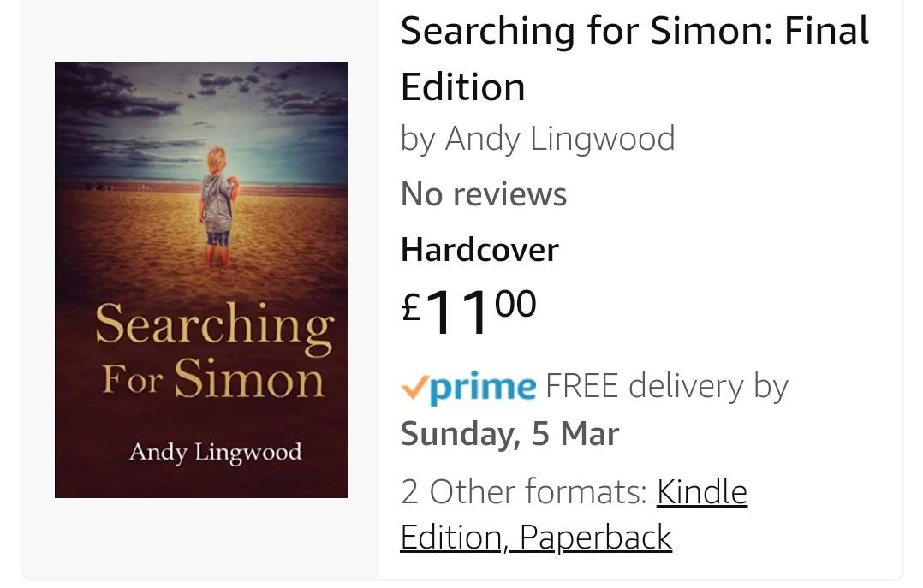
Task: Click the "2 Other formats:" label
Action: tap(523, 492)
